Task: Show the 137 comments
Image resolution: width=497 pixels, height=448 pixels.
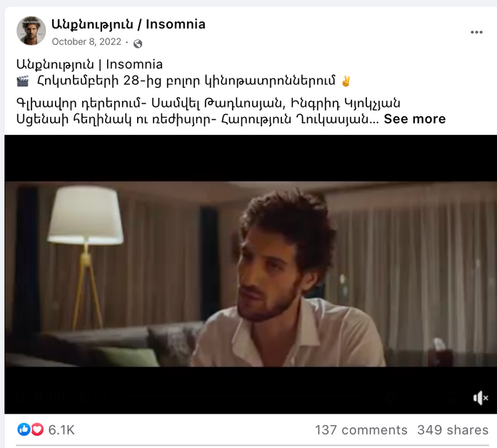Action: [361, 430]
